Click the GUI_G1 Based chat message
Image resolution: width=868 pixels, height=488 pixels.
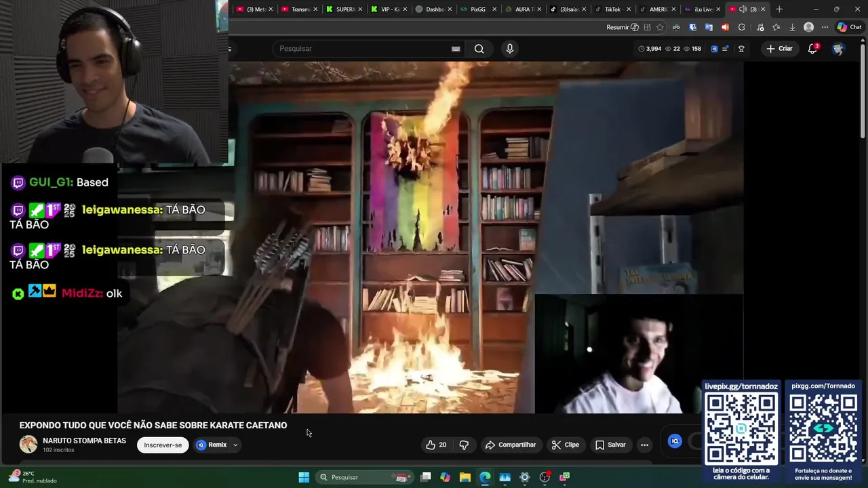point(60,182)
